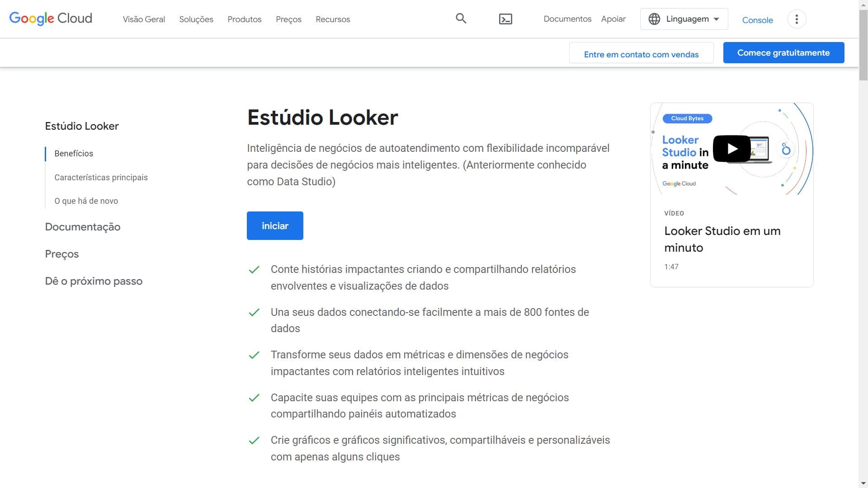Click the search magnifier icon
This screenshot has height=488, width=868.
pos(461,19)
